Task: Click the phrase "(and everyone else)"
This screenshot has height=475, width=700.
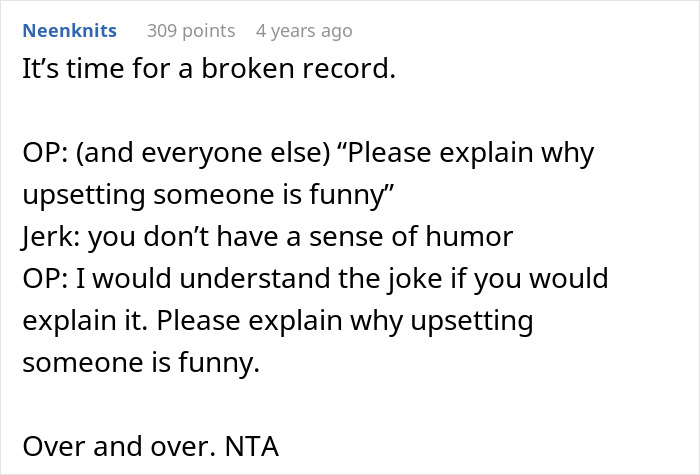Action: pos(182,155)
